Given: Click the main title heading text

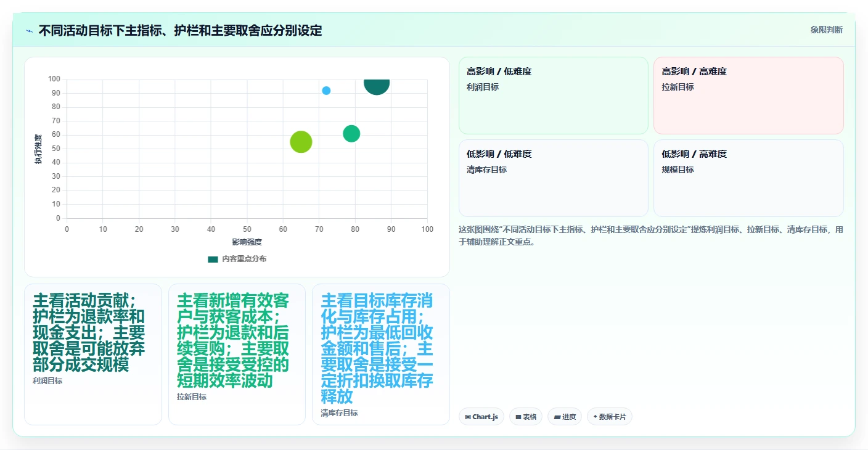Looking at the screenshot, I should tap(180, 31).
